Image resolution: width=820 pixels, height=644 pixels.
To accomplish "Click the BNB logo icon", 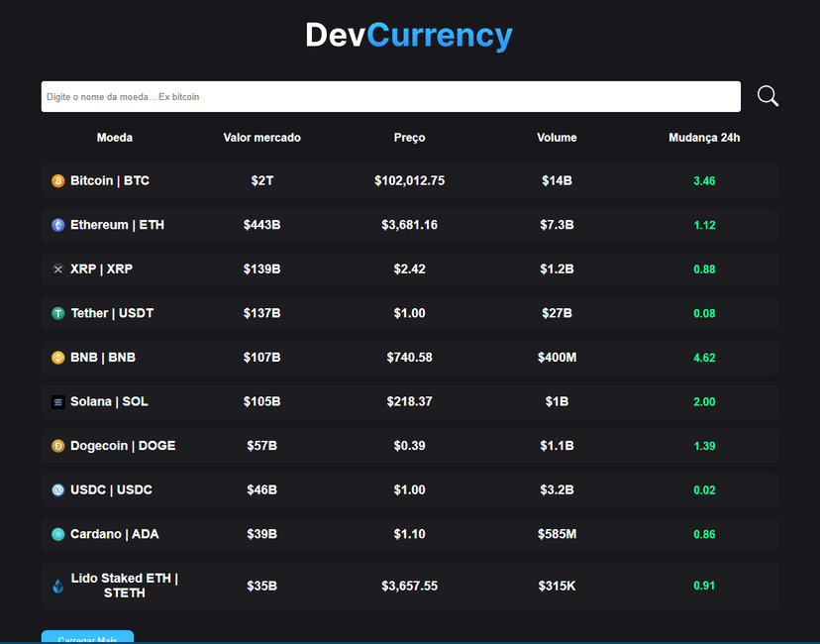I will [58, 358].
